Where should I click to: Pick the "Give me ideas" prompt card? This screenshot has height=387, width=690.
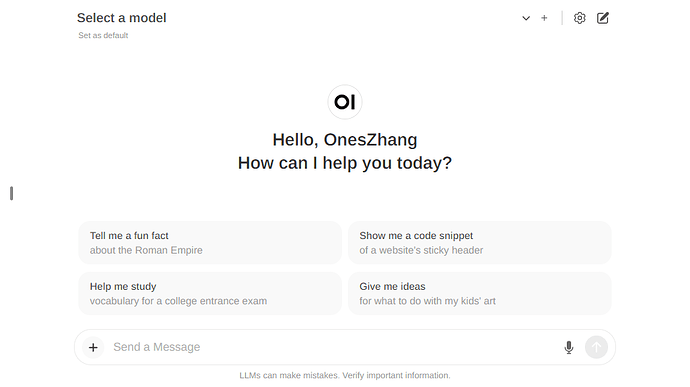[x=479, y=293]
